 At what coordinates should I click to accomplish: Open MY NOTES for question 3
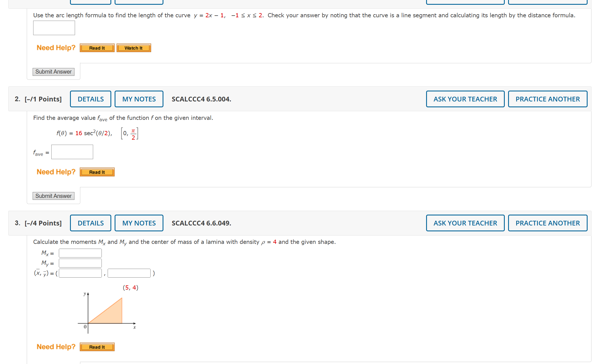pyautogui.click(x=139, y=223)
